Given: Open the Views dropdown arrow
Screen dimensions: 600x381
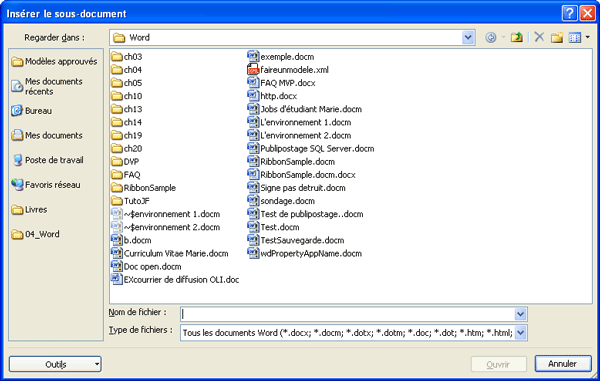Looking at the screenshot, I should (587, 37).
